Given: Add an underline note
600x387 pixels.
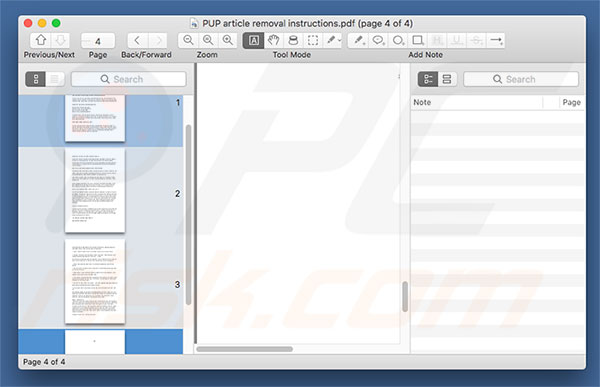Looking at the screenshot, I should point(457,40).
